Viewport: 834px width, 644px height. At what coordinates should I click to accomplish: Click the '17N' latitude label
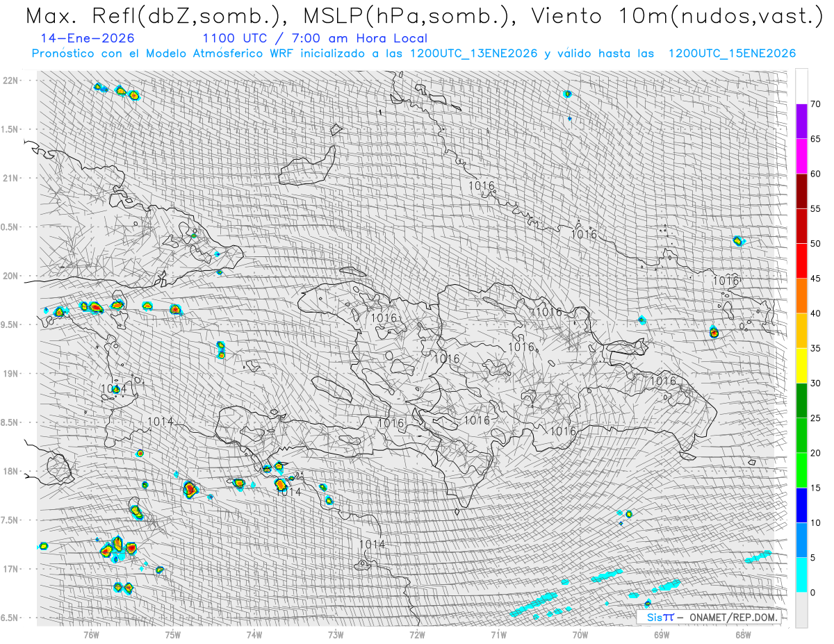point(11,569)
